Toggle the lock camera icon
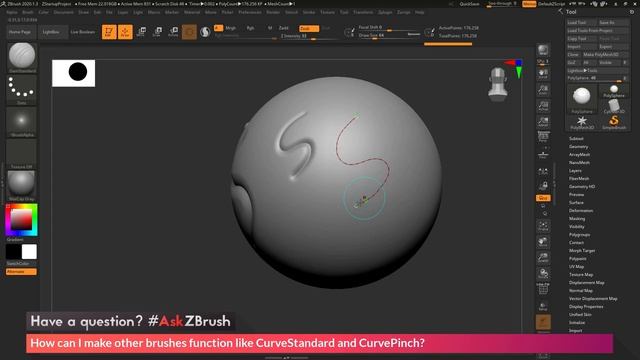The width and height of the screenshot is (640, 360). coord(543,186)
